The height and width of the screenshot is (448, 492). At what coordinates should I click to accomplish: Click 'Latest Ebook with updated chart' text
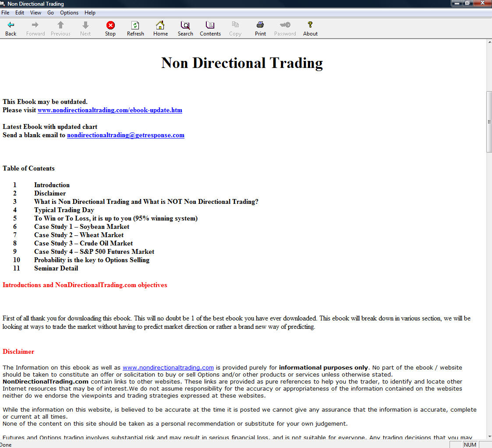(50, 127)
